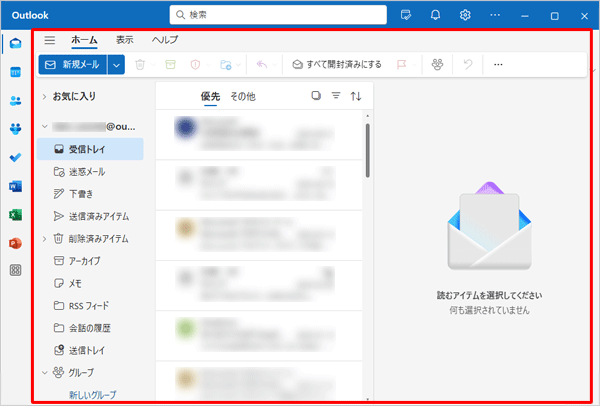Click the undo icon in toolbar

[468, 64]
